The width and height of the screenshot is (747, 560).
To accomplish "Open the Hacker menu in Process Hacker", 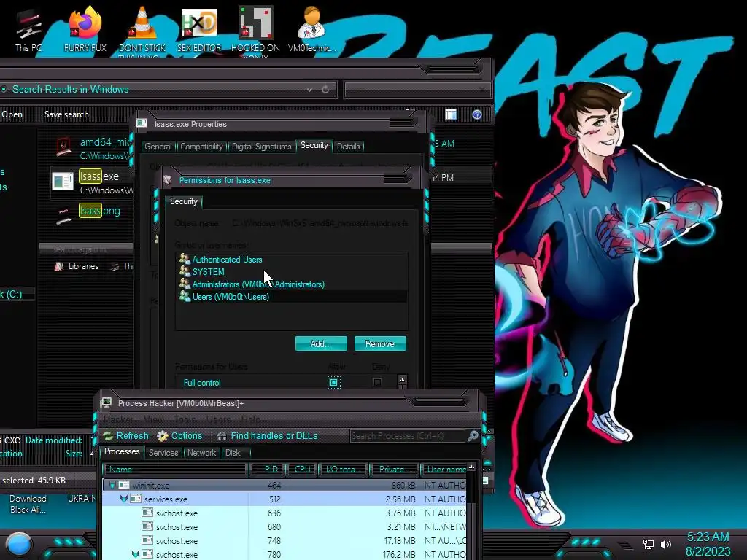I will 119,419.
